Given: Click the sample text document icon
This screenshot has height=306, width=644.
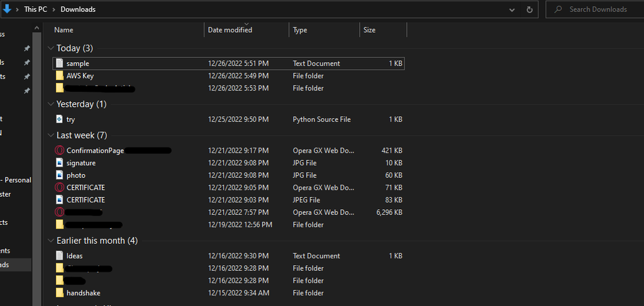Looking at the screenshot, I should [60, 63].
